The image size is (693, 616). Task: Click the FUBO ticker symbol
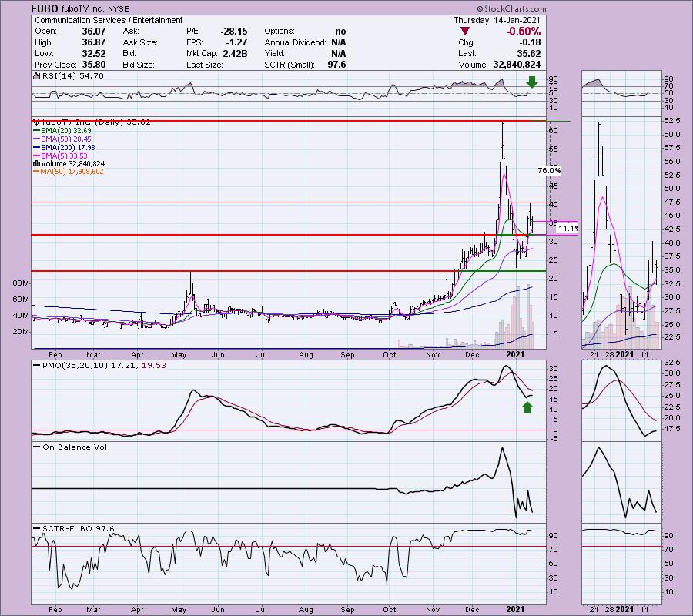tap(45, 8)
